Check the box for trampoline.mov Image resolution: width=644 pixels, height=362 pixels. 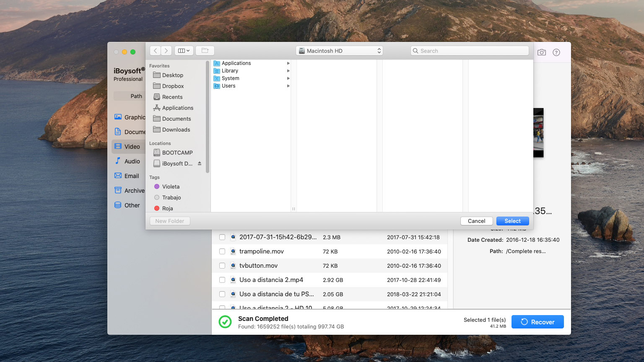[x=222, y=251]
